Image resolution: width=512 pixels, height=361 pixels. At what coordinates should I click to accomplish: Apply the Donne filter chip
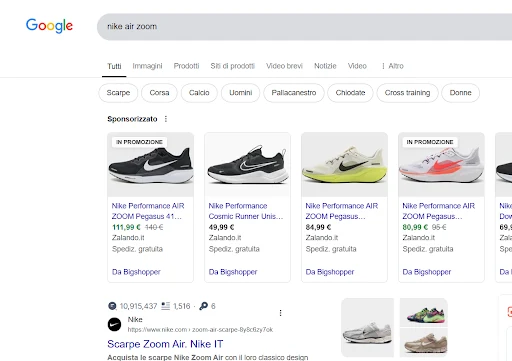point(460,93)
